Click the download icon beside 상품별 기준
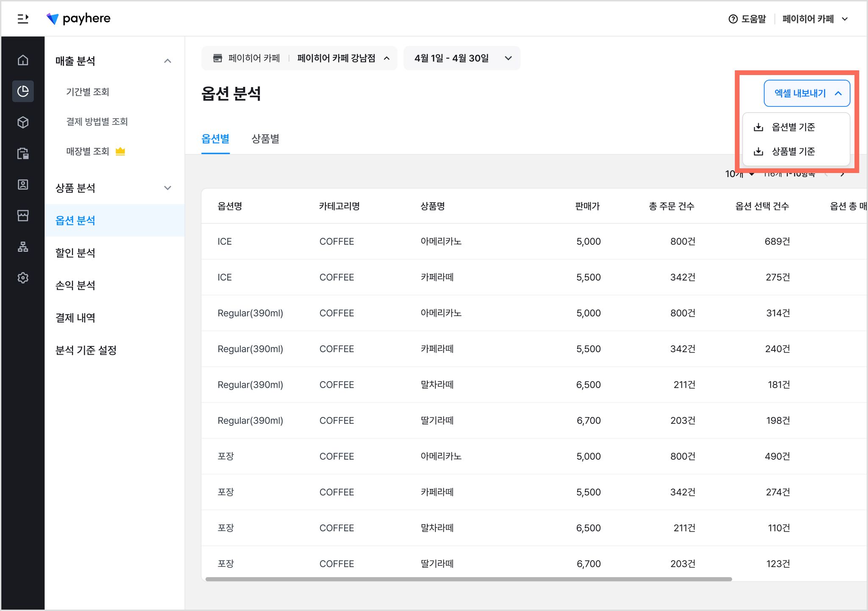The height and width of the screenshot is (611, 868). (x=759, y=151)
